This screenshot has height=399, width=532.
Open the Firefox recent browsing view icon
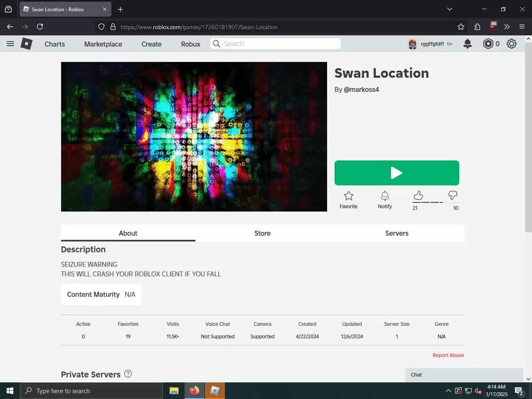8,9
